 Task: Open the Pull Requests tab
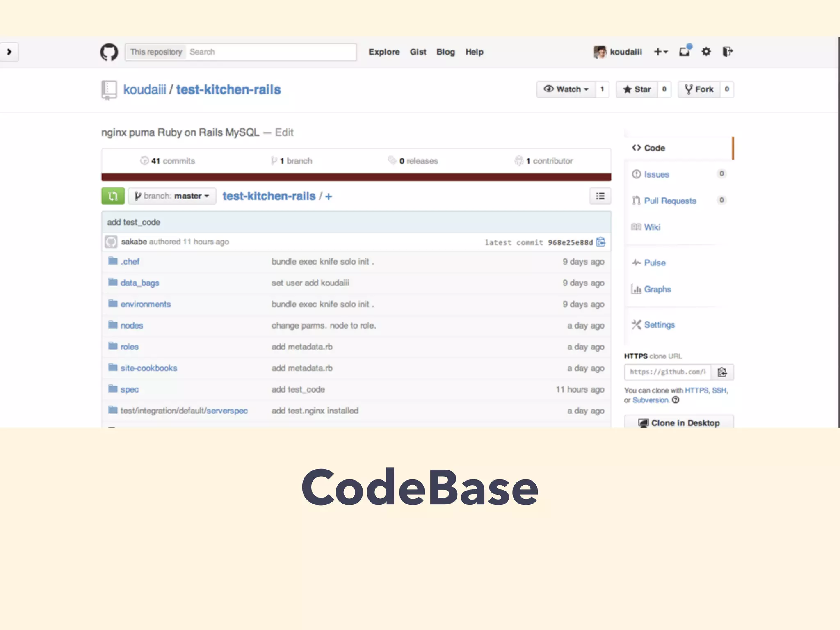tap(670, 201)
